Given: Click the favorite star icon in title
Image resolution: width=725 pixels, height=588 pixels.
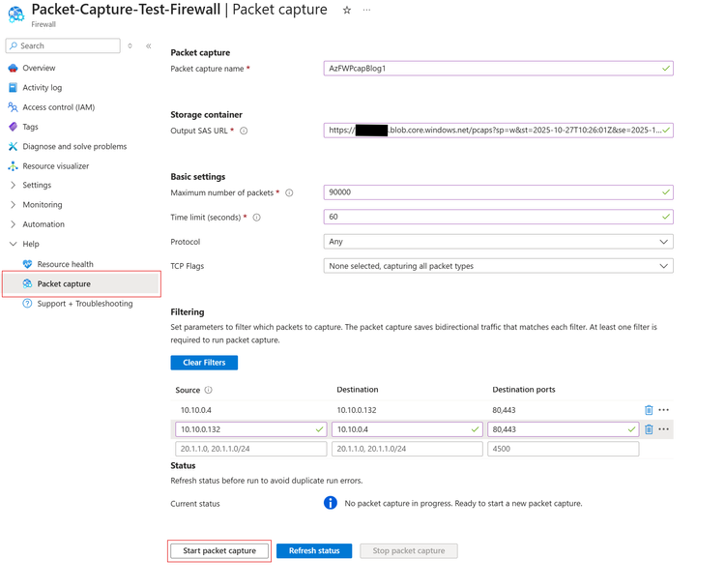Looking at the screenshot, I should click(347, 11).
